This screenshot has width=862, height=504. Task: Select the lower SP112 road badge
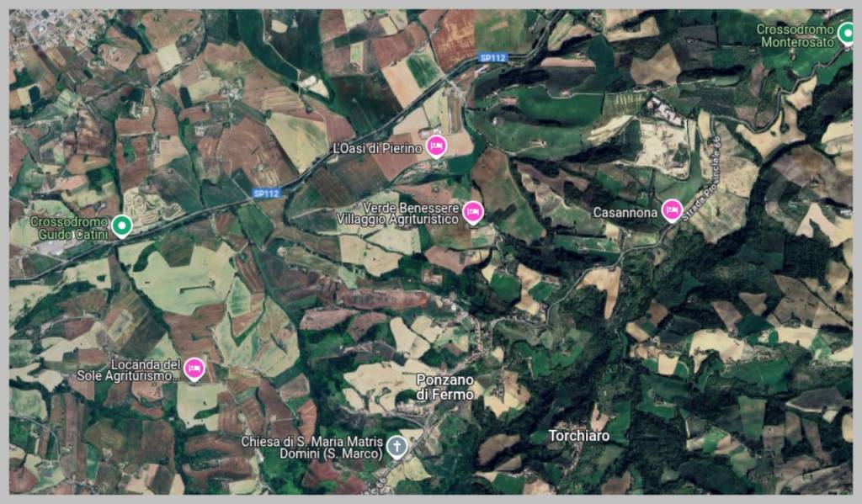point(266,194)
